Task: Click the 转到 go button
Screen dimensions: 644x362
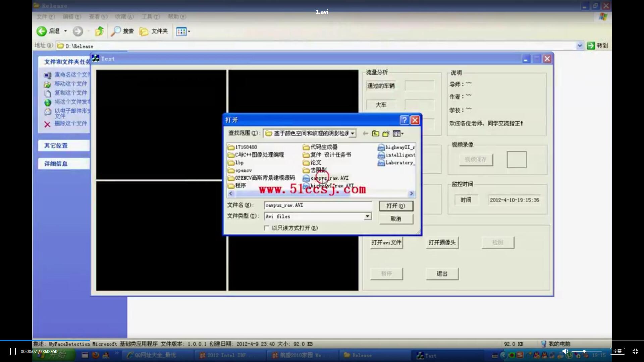Action: point(597,46)
